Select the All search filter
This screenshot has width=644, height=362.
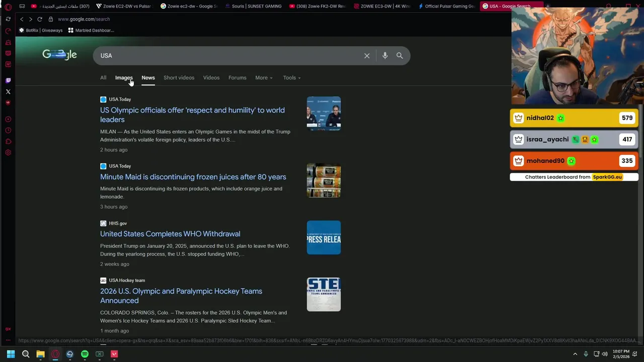click(103, 78)
